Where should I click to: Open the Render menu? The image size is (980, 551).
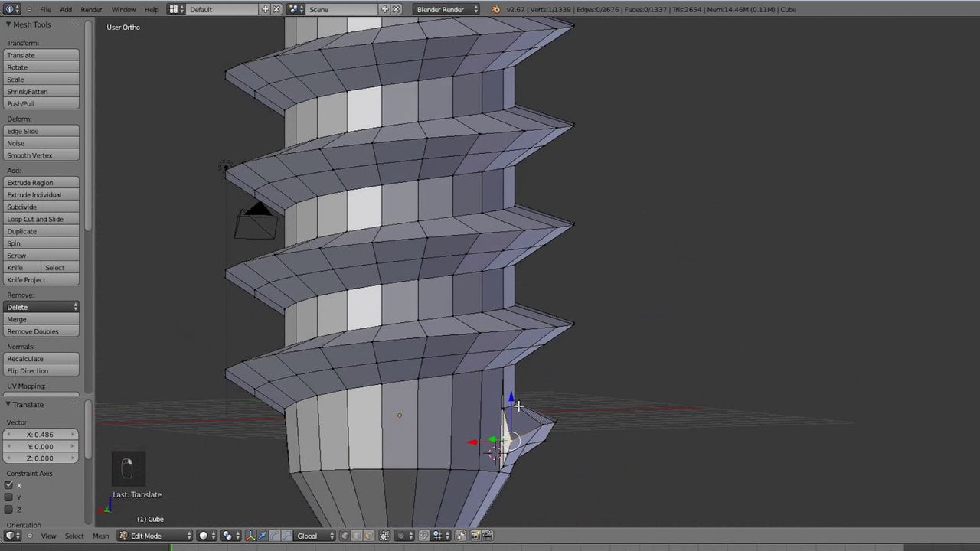point(91,9)
